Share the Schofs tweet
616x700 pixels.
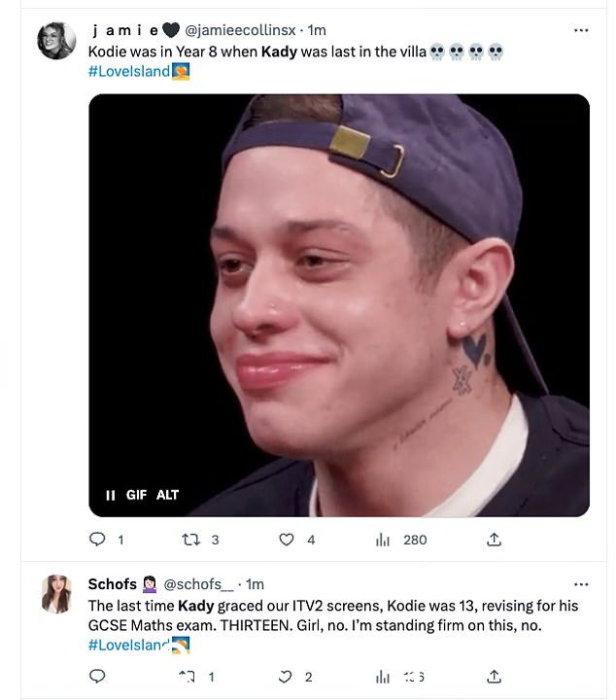494,677
